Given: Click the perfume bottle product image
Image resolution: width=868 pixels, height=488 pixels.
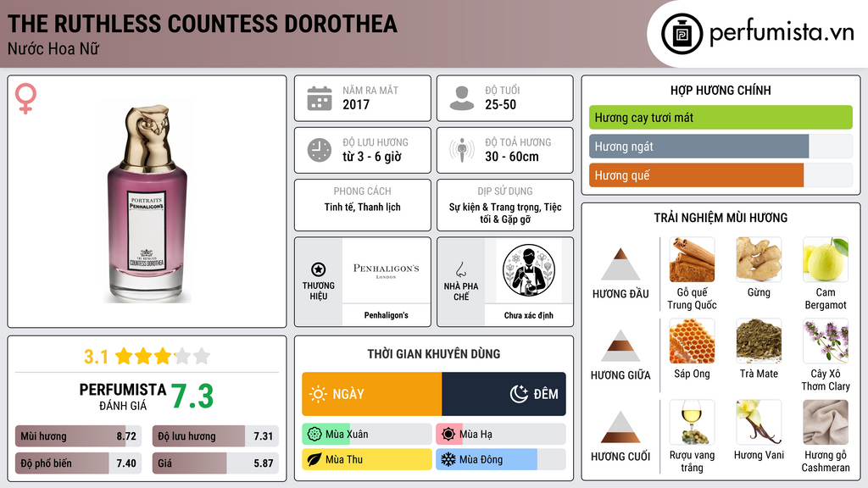Looking at the screenshot, I should [x=147, y=202].
